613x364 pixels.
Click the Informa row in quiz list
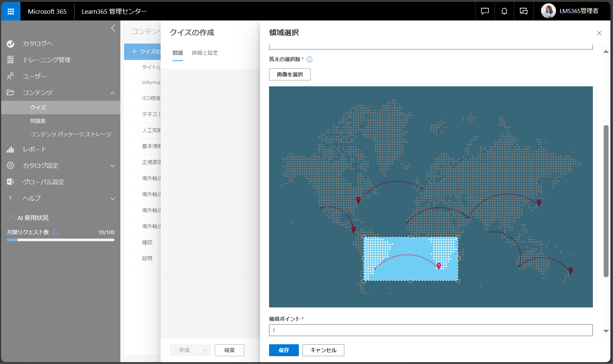pos(142,82)
